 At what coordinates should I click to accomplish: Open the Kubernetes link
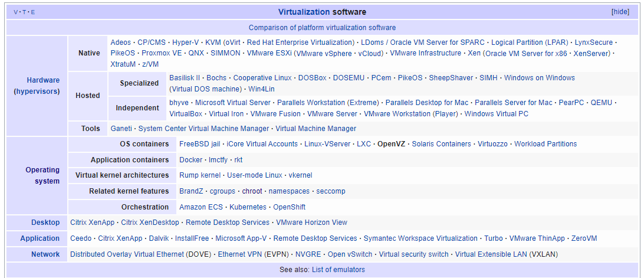click(x=248, y=207)
